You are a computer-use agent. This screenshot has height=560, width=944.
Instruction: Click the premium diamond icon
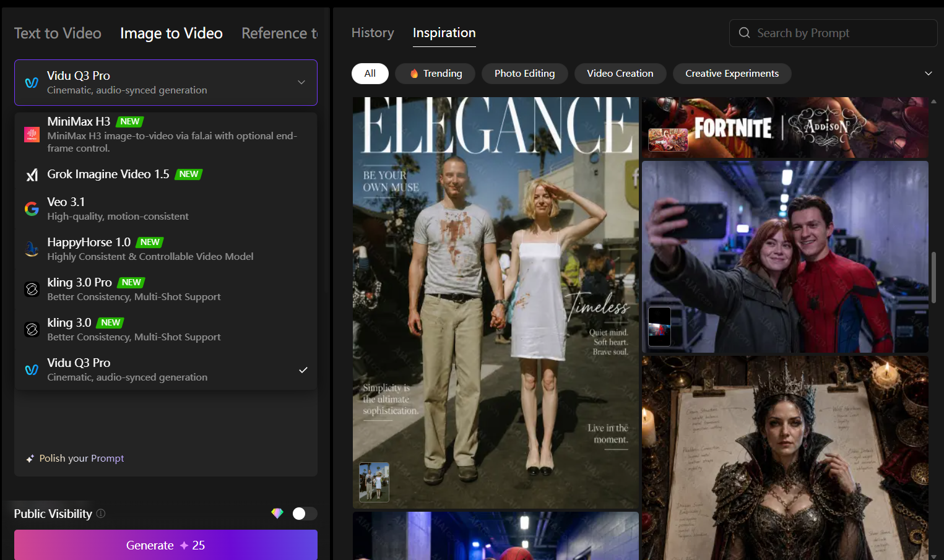coord(277,513)
